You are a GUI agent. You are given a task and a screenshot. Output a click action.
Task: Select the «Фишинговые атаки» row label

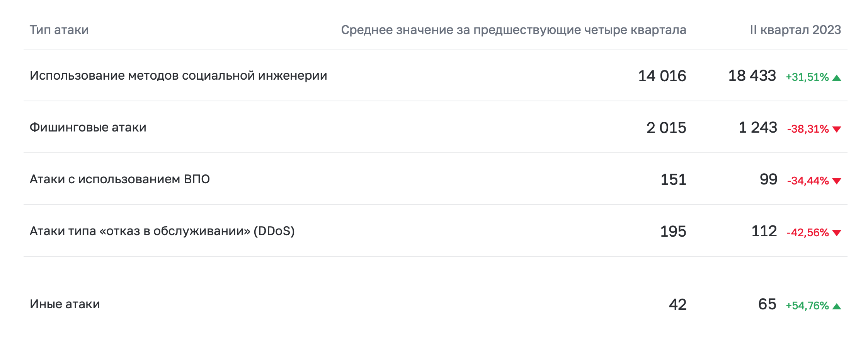pos(88,127)
